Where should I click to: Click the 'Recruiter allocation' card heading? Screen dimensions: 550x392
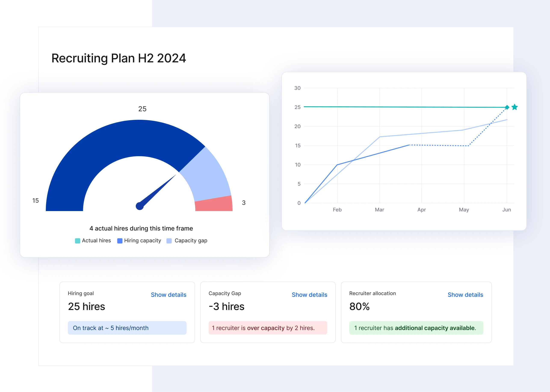(372, 293)
